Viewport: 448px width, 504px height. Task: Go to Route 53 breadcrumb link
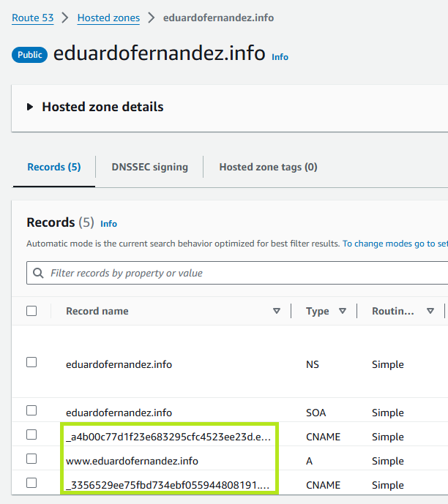pyautogui.click(x=32, y=18)
